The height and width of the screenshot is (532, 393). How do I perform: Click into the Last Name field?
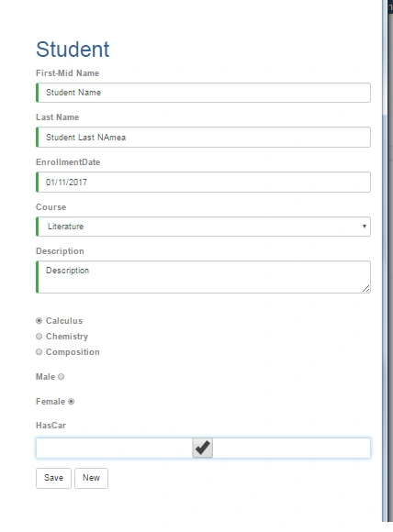[x=203, y=137]
